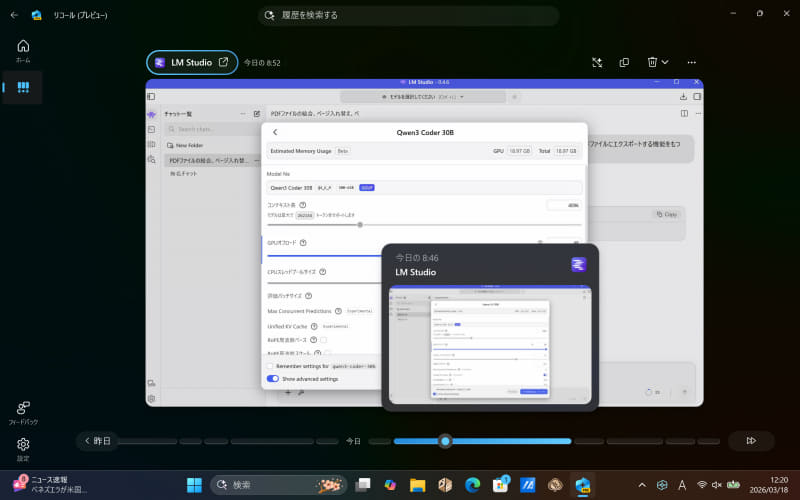Open model selector dropdown in LM Studio
Viewport: 800px width, 500px height.
423,97
